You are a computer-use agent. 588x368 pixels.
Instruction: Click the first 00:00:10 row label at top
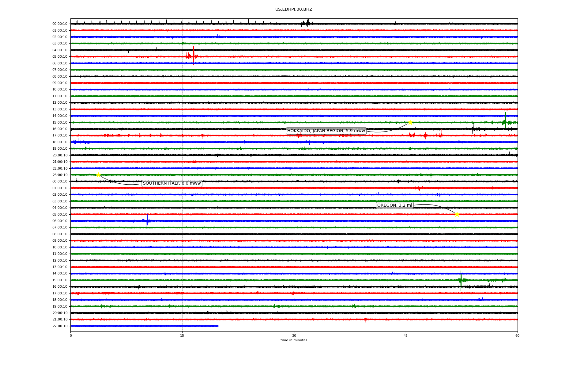pyautogui.click(x=60, y=24)
